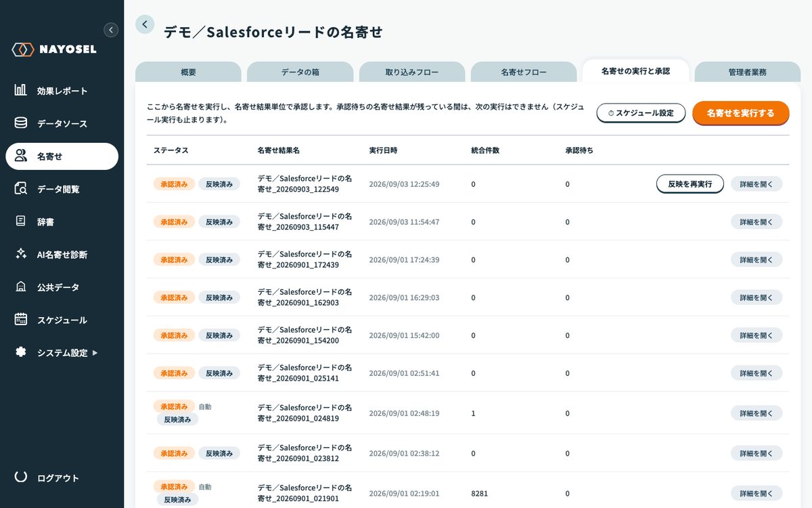Click the 承認済み badge in the 115447 row
The height and width of the screenshot is (508, 812).
coord(174,221)
